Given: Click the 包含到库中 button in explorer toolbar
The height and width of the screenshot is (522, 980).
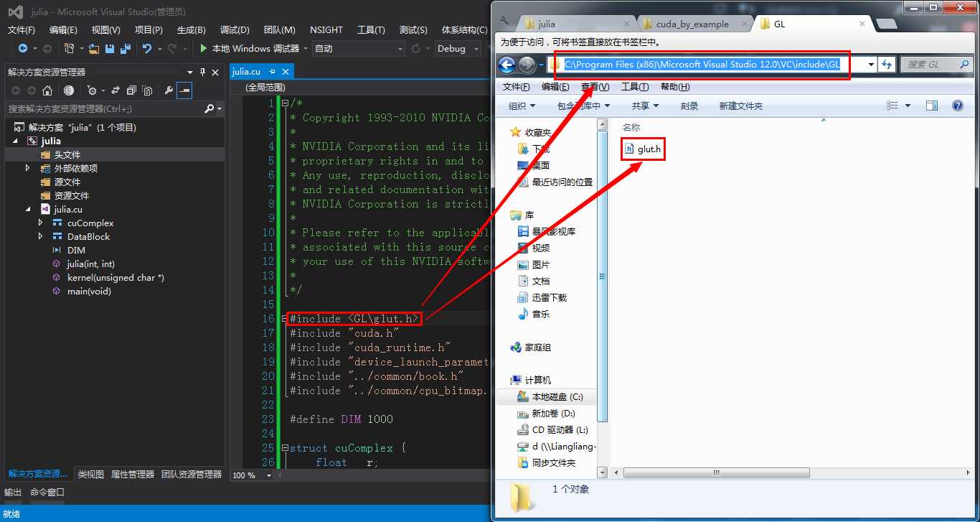Looking at the screenshot, I should point(583,106).
